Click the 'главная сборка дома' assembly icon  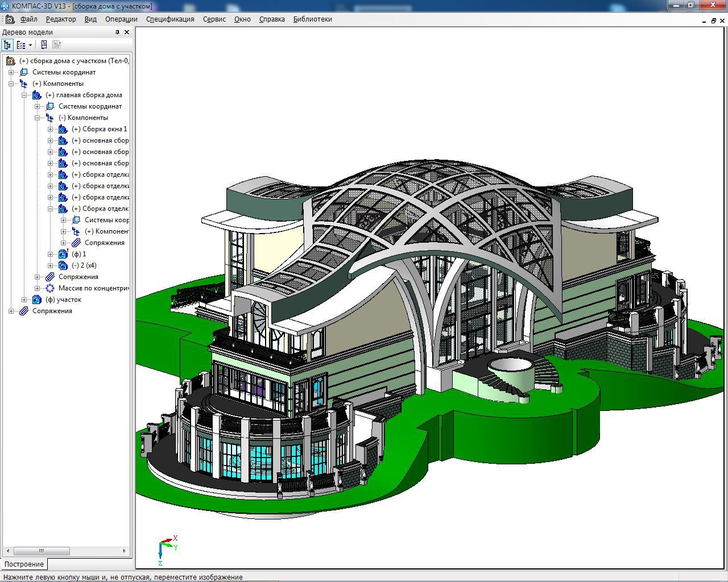37,95
